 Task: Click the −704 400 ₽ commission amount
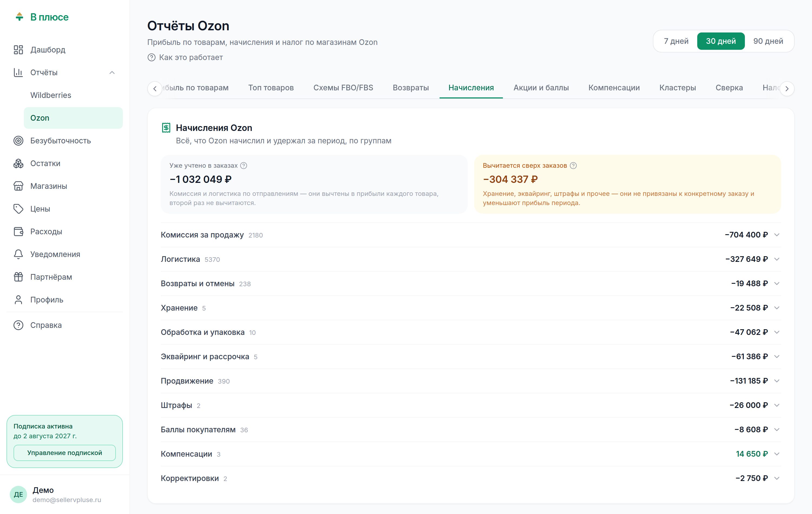[x=746, y=235]
